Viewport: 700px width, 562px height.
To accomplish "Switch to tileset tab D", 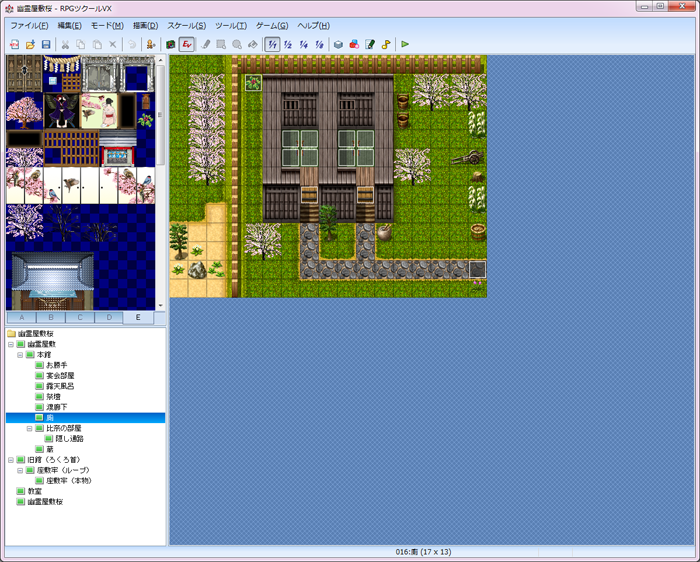I will click(x=109, y=318).
